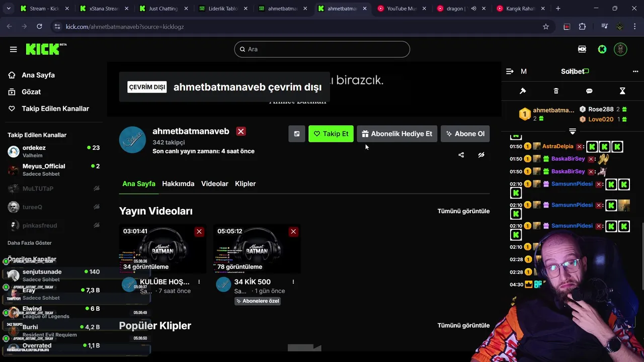The height and width of the screenshot is (362, 644).
Task: Click red X on 03:01:41 video thumbnail
Action: (x=199, y=231)
